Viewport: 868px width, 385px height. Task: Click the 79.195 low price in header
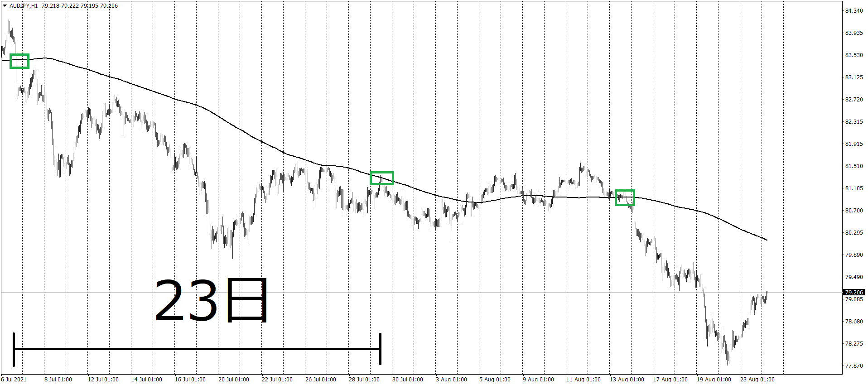coord(89,6)
